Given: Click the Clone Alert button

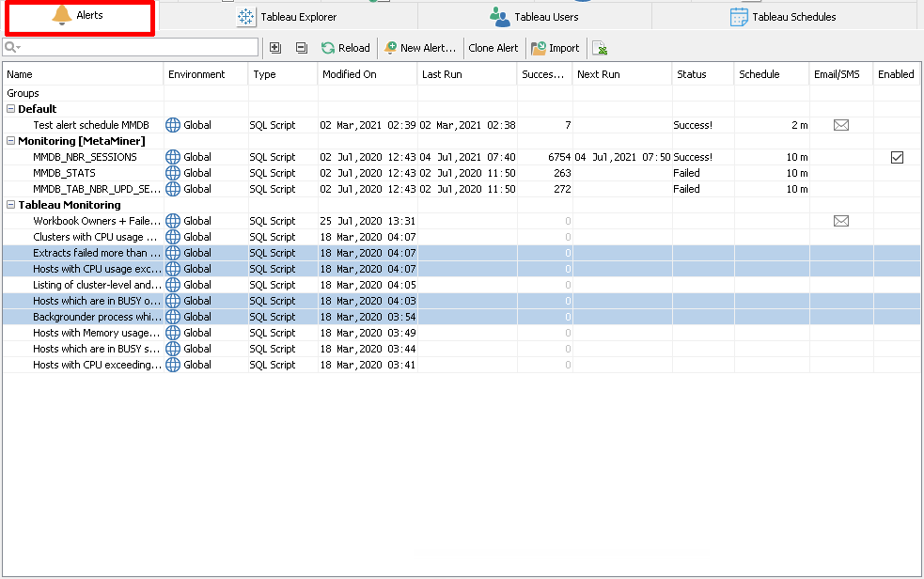Looking at the screenshot, I should tap(493, 48).
